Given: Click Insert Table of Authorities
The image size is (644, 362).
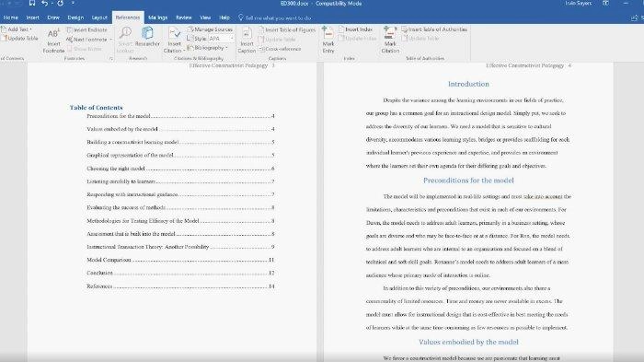Looking at the screenshot, I should click(x=434, y=29).
